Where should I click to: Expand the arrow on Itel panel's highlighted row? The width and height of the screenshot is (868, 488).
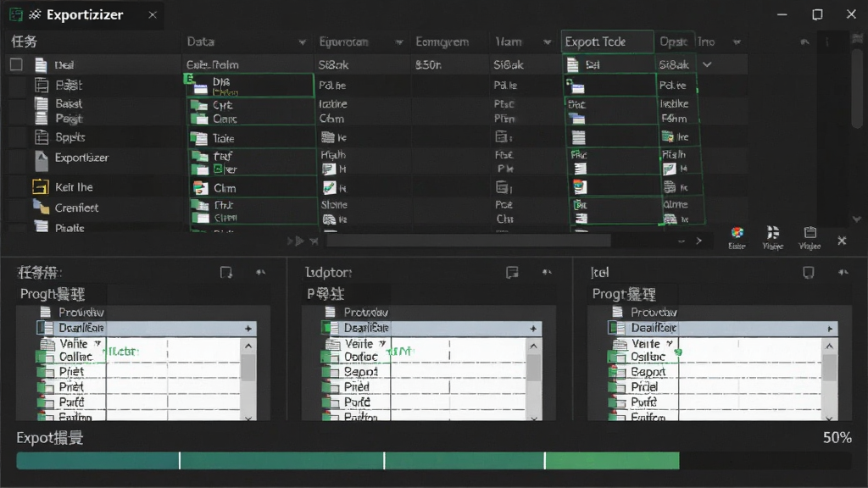[830, 329]
